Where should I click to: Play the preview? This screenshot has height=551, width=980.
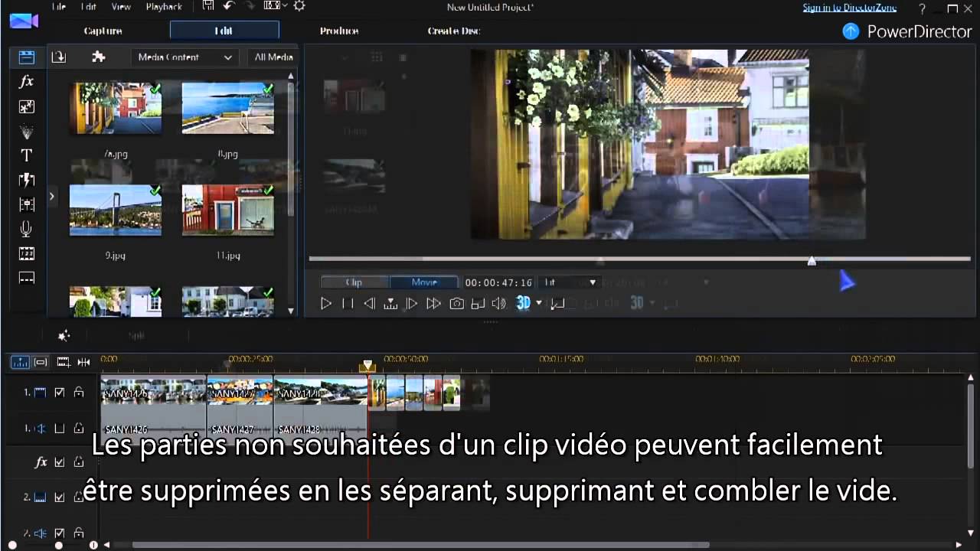326,304
